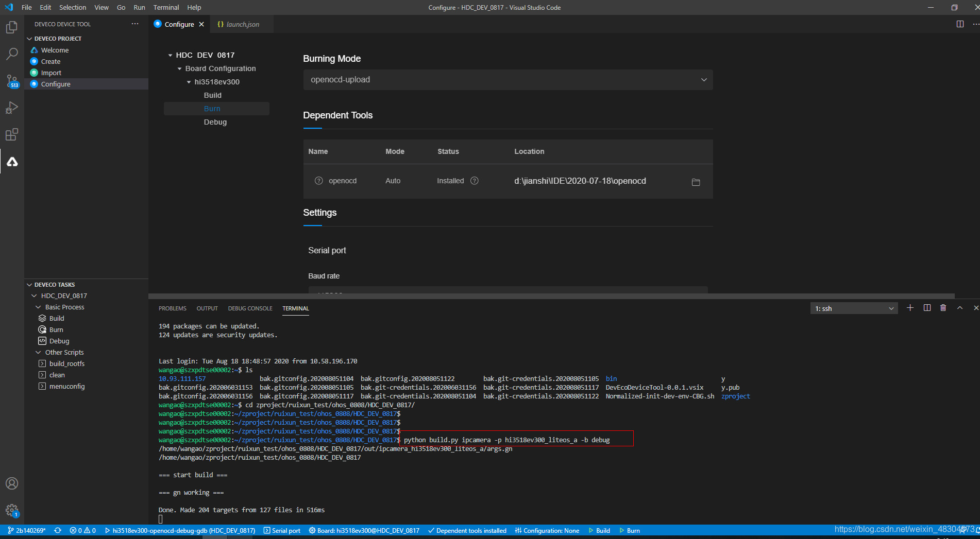Open the Help menu
Screen dimensions: 980x539
[194, 7]
